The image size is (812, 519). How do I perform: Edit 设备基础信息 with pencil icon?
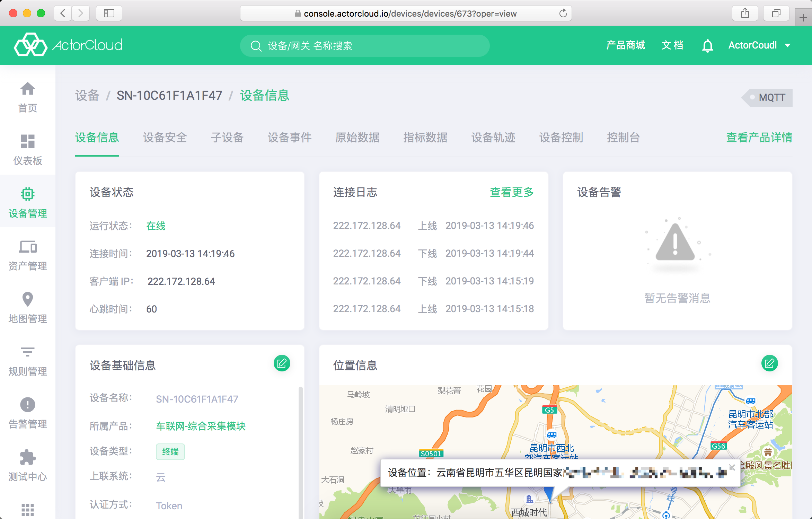click(x=282, y=363)
